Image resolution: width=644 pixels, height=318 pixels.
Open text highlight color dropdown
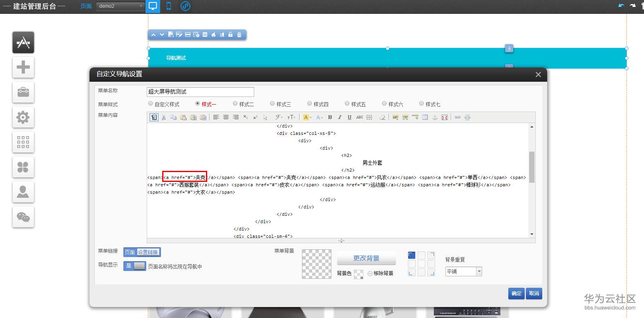(307, 117)
